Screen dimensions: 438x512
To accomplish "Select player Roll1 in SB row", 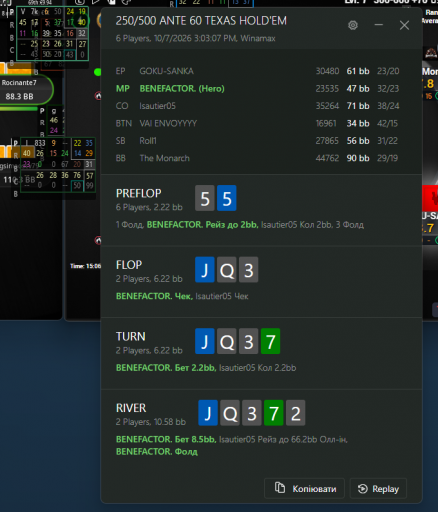I will coord(148,141).
